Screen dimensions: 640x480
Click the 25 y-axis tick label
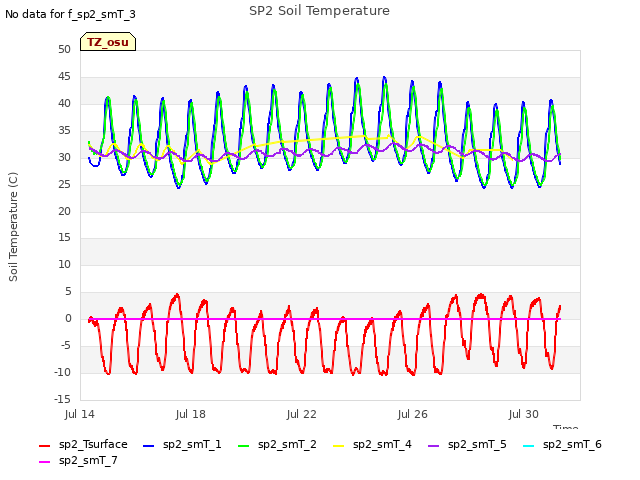[x=64, y=184]
